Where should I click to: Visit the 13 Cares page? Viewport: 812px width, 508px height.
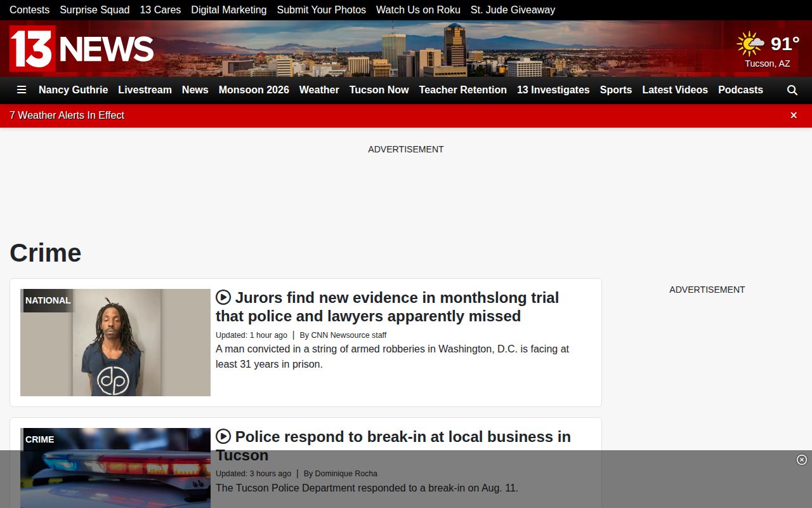(x=160, y=10)
